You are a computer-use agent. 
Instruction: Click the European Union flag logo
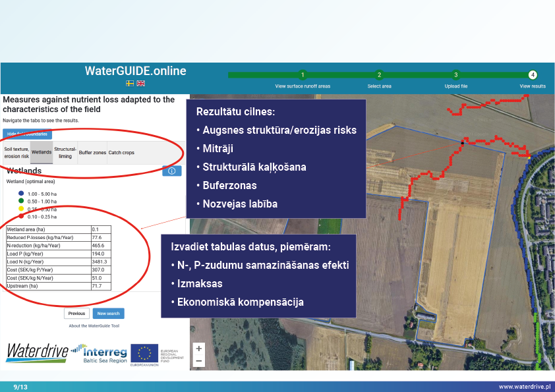click(x=143, y=355)
